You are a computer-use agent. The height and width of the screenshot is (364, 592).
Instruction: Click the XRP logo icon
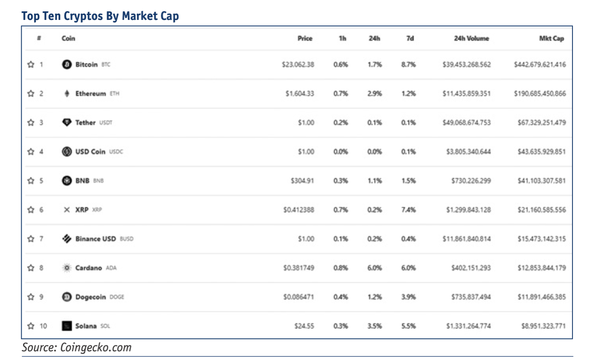(x=67, y=210)
